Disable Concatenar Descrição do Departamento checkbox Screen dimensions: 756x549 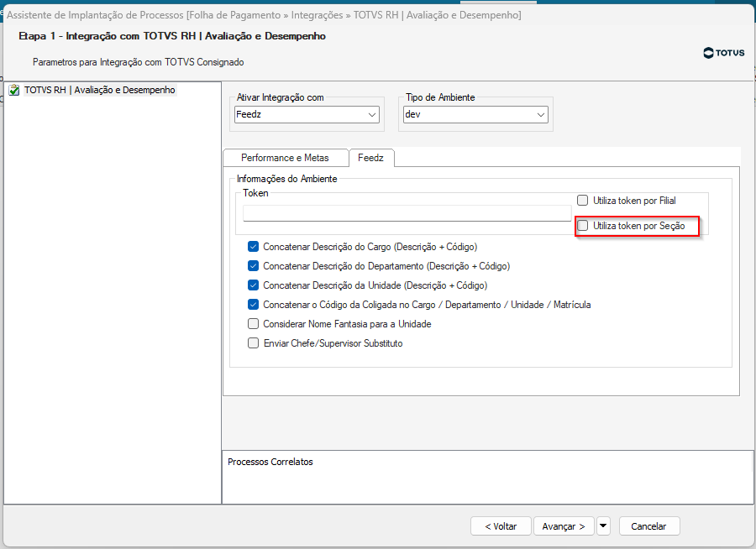254,266
